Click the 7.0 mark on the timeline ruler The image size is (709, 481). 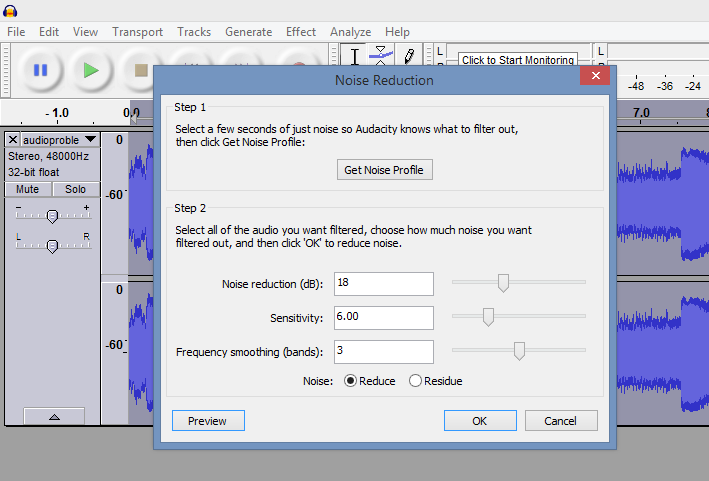[641, 112]
